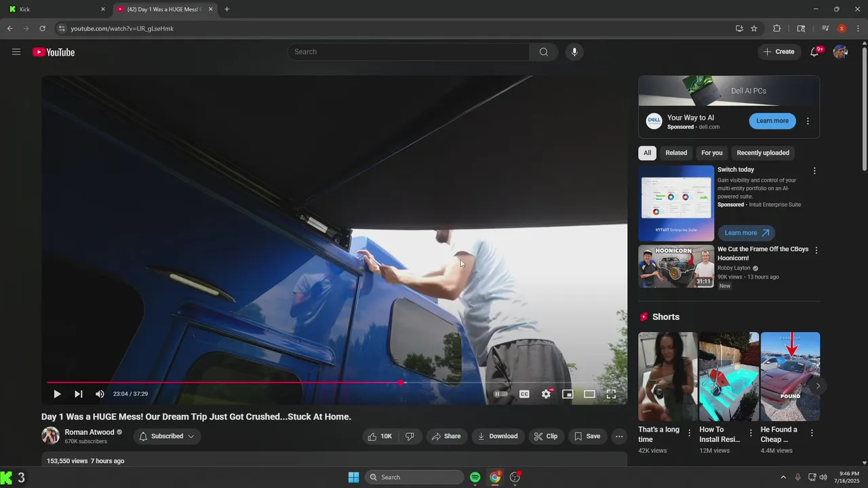Open "That's a long time" short
This screenshot has height=488, width=868.
point(667,377)
